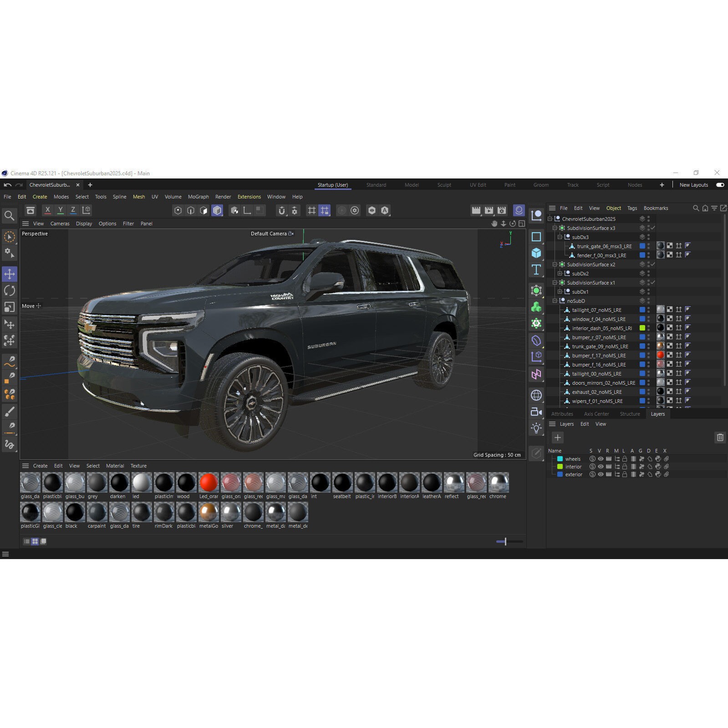
Task: Open Object Manager search icon
Action: click(x=696, y=208)
